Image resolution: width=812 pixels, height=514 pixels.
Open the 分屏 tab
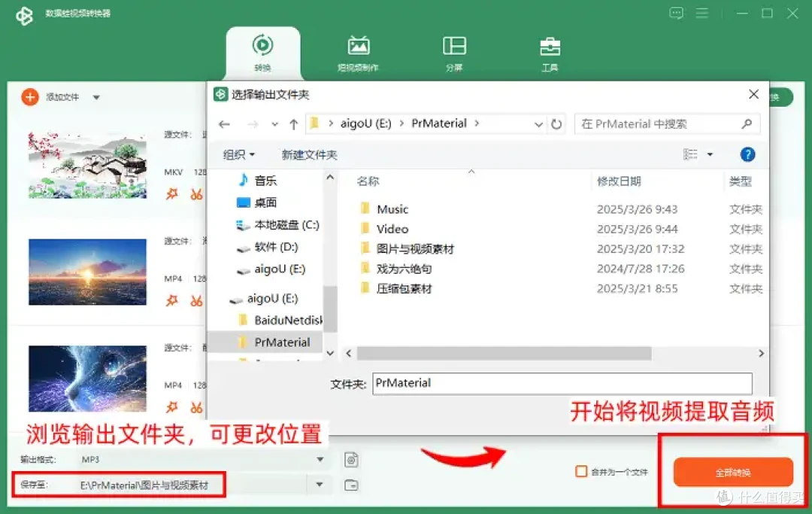[x=454, y=53]
